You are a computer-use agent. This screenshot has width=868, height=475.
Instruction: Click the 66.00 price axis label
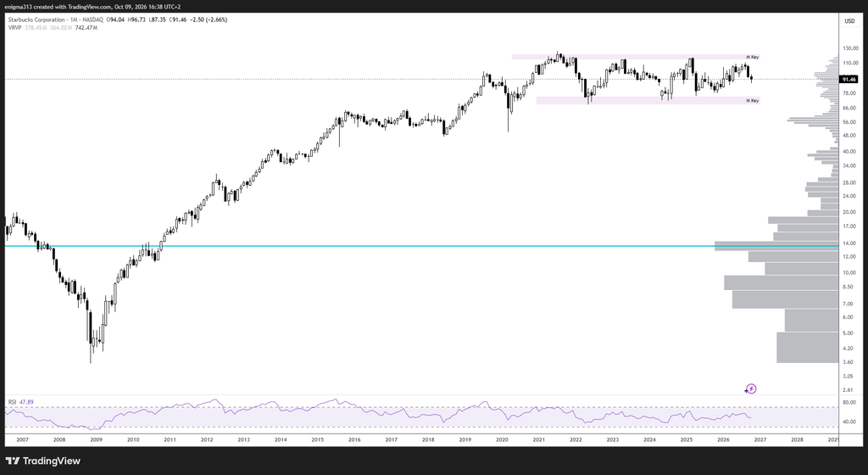tap(850, 108)
